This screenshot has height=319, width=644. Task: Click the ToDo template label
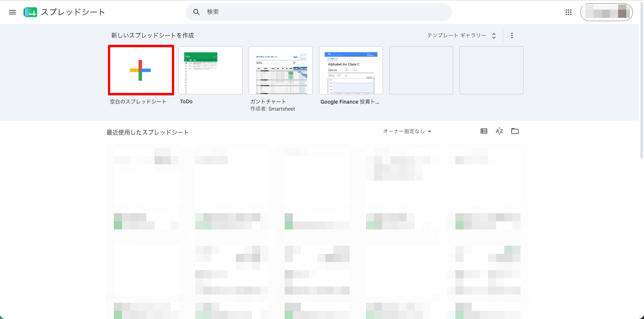pyautogui.click(x=186, y=101)
